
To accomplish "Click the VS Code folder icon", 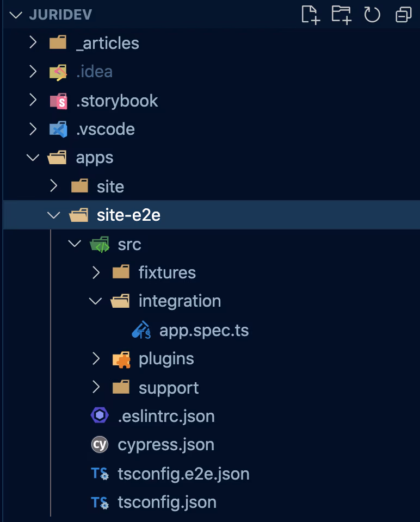I will tap(58, 129).
